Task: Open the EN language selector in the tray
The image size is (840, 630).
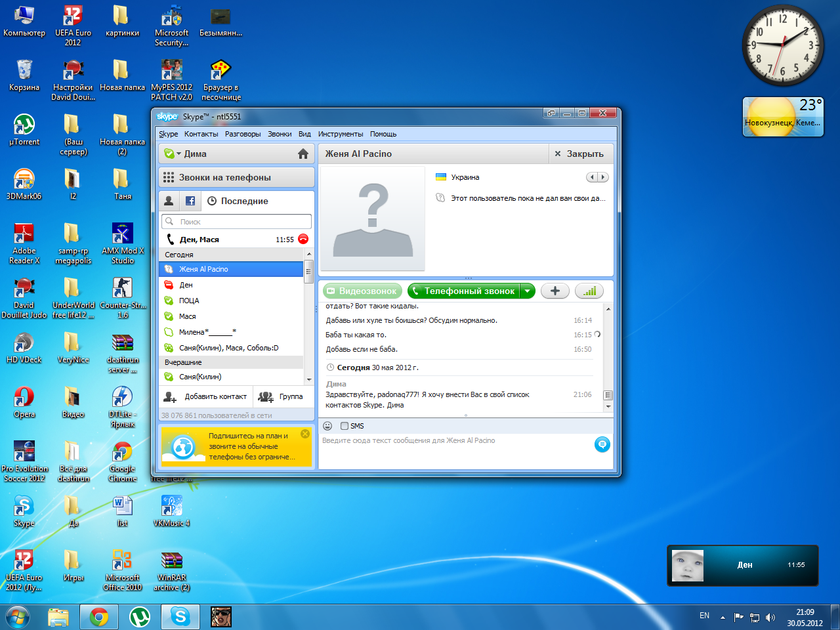Action: pos(704,616)
